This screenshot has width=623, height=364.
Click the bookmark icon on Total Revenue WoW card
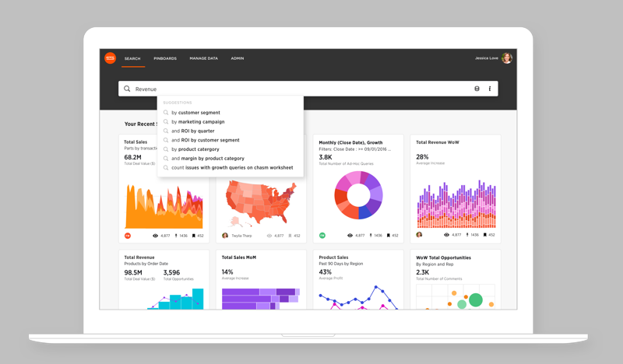tap(486, 235)
